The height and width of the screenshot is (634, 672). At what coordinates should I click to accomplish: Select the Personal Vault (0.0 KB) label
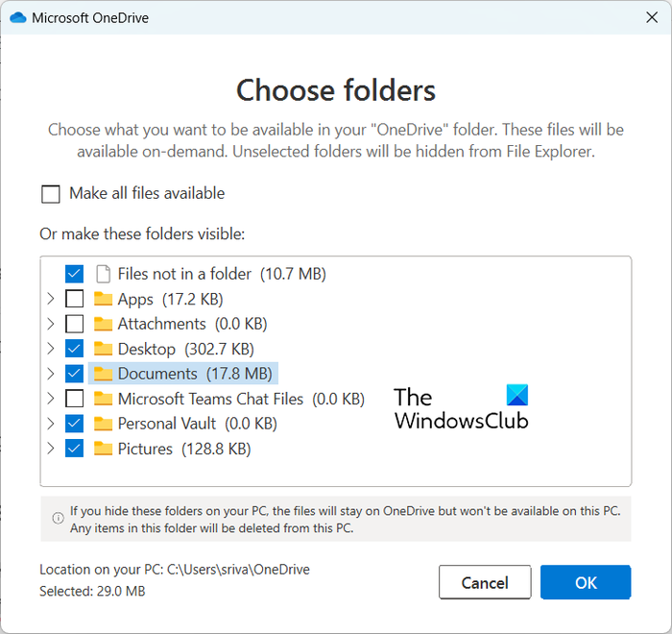point(198,424)
